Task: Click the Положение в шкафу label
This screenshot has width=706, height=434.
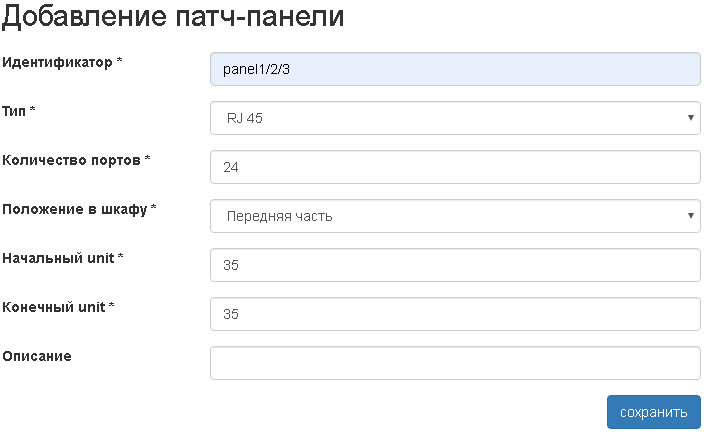Action: click(75, 209)
